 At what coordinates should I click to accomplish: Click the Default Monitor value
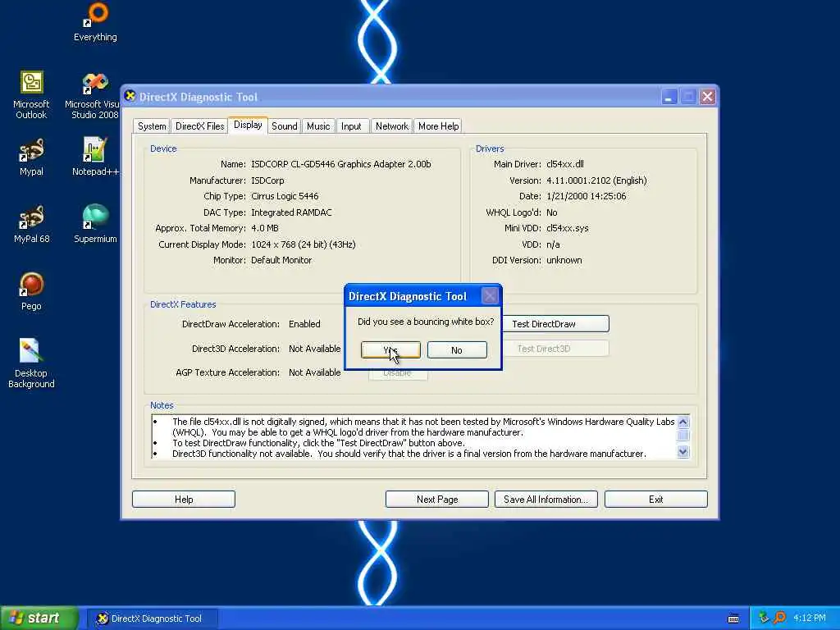point(281,260)
